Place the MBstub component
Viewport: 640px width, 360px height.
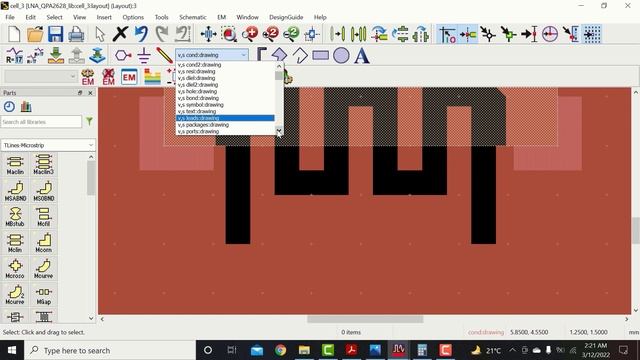[15, 217]
